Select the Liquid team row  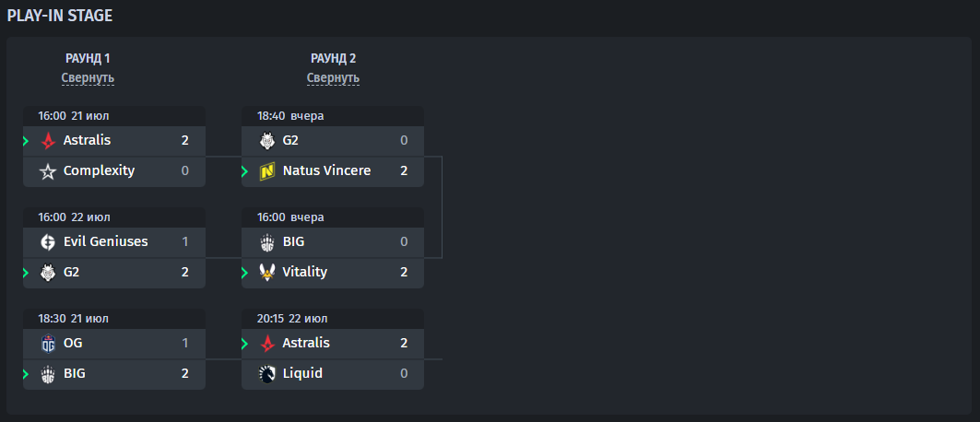[333, 375]
